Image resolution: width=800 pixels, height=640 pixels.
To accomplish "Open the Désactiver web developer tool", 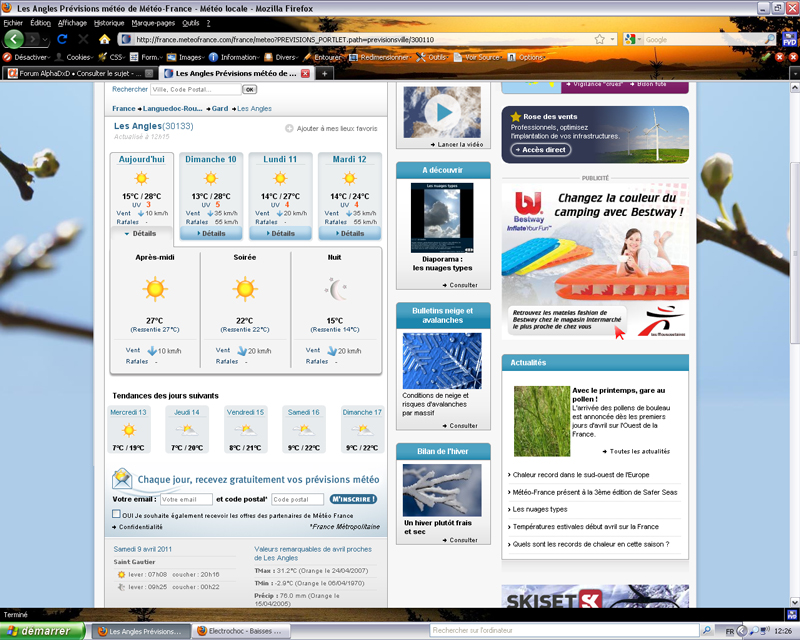I will point(27,57).
